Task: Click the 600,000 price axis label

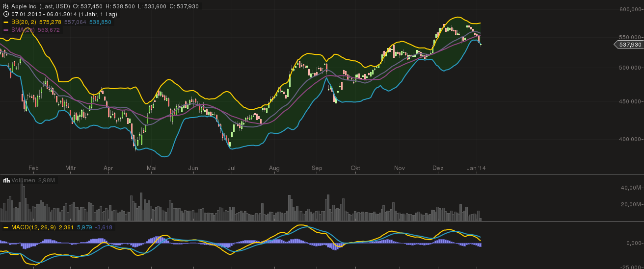Action: [631, 9]
